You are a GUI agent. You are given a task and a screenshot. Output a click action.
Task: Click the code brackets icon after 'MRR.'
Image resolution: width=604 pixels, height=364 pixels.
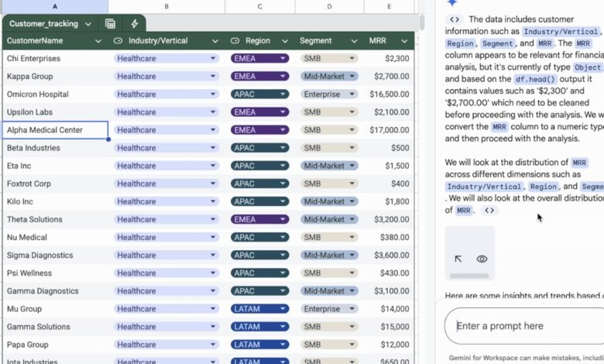488,210
